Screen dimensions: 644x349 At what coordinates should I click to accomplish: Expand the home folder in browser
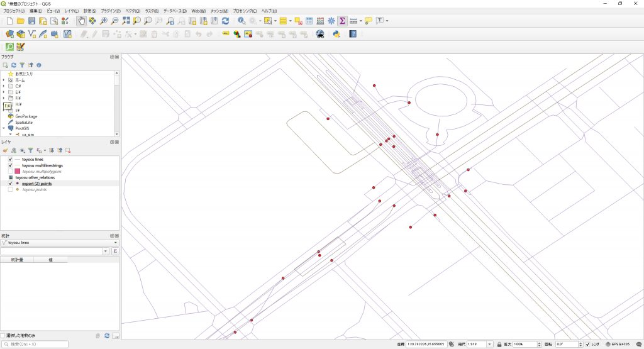pyautogui.click(x=4, y=80)
